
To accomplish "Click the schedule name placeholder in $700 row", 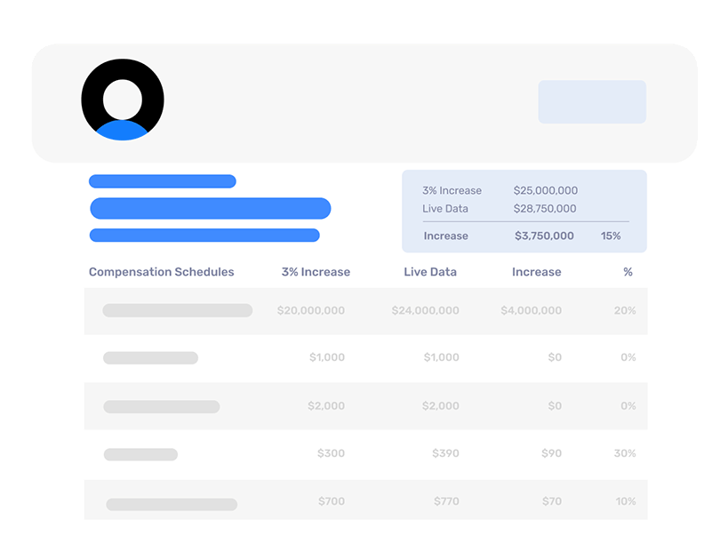I will pyautogui.click(x=172, y=504).
